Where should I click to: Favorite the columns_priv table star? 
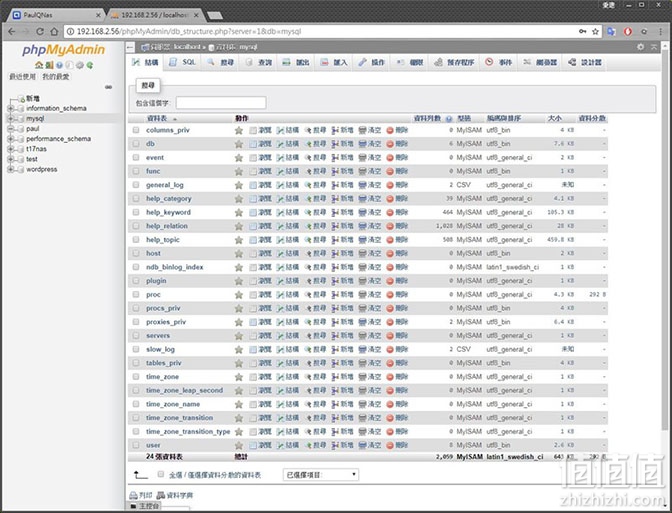[x=239, y=130]
